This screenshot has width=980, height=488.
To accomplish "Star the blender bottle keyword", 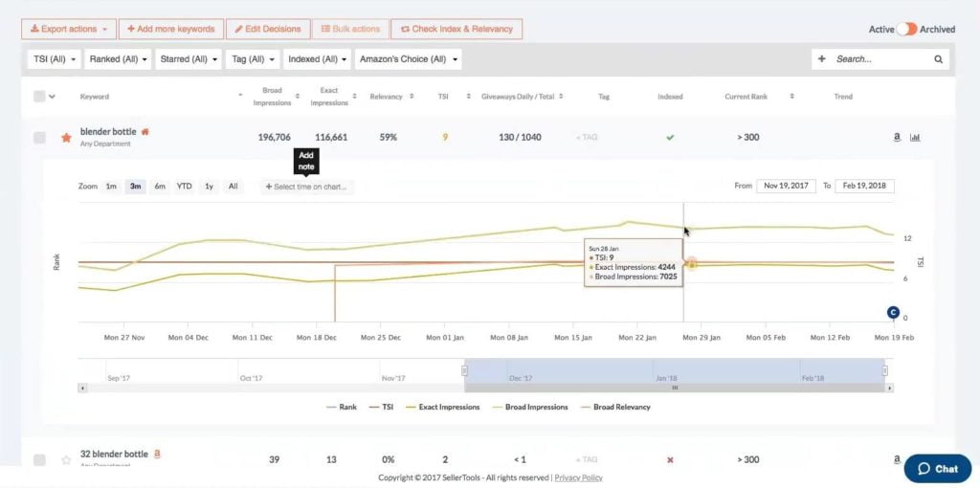I will (x=66, y=138).
